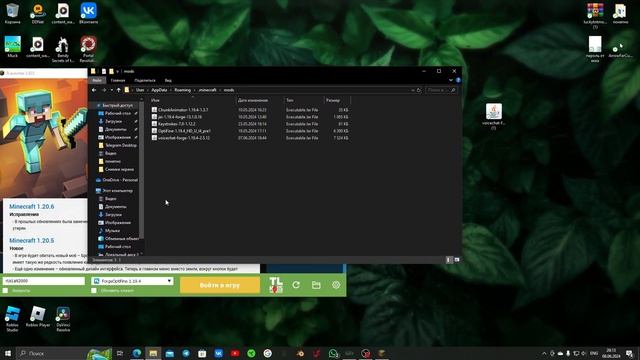Image resolution: width=640 pixels, height=360 pixels.
Task: Expand address bar history dropdown
Action: 413,90
